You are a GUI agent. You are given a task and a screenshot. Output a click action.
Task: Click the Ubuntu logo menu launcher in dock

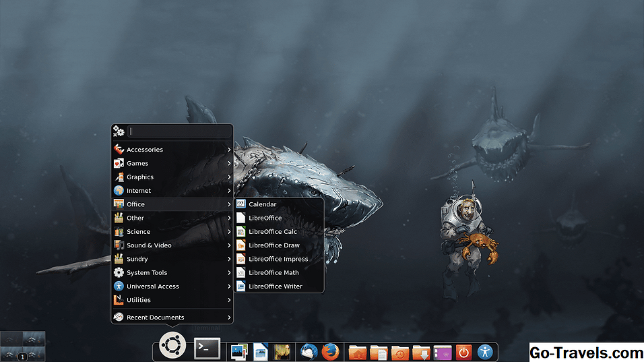tap(172, 345)
